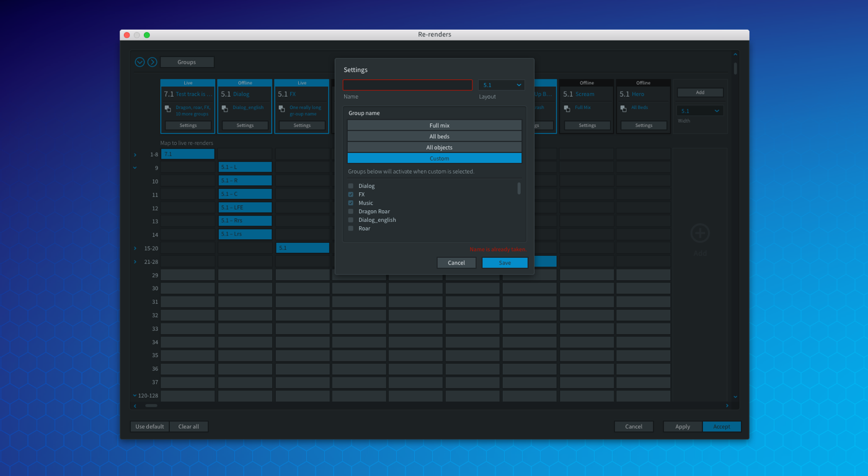Select the Custom group option
The height and width of the screenshot is (476, 868).
coord(435,158)
